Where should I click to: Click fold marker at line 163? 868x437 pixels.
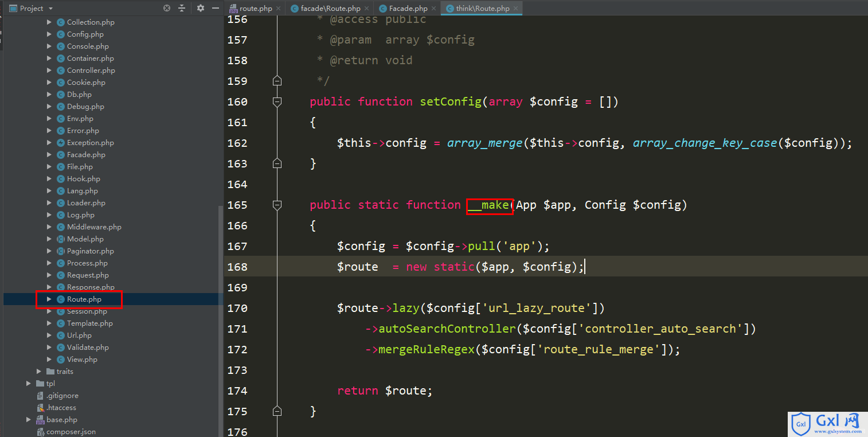pyautogui.click(x=277, y=163)
